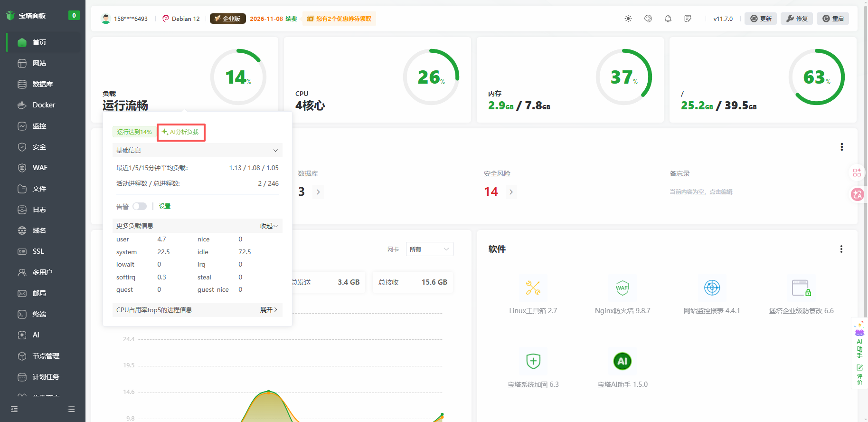
Task: Click the theme brightness sun icon
Action: pyautogui.click(x=628, y=19)
